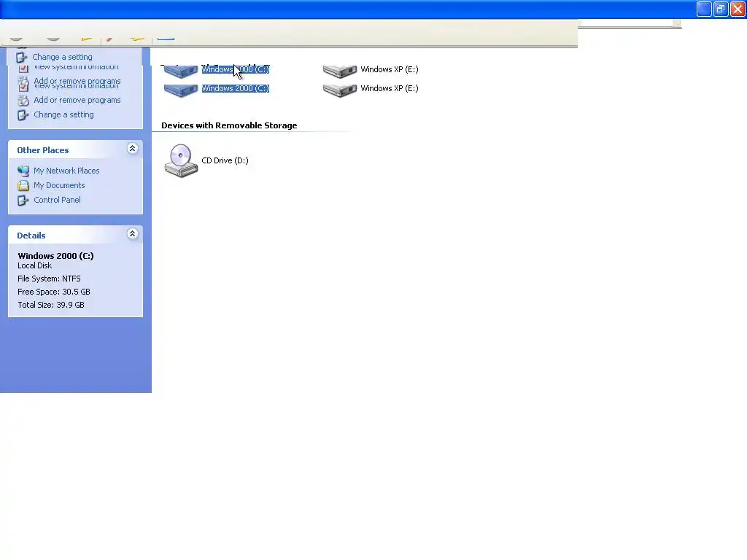Click the Total Size: 39.9 GB entry

[x=51, y=305]
